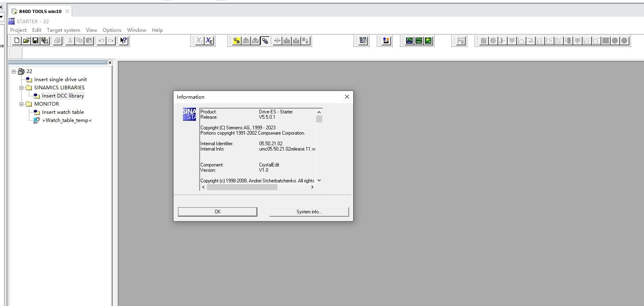
Task: Collapse the MONITOR folder node
Action: pos(22,104)
